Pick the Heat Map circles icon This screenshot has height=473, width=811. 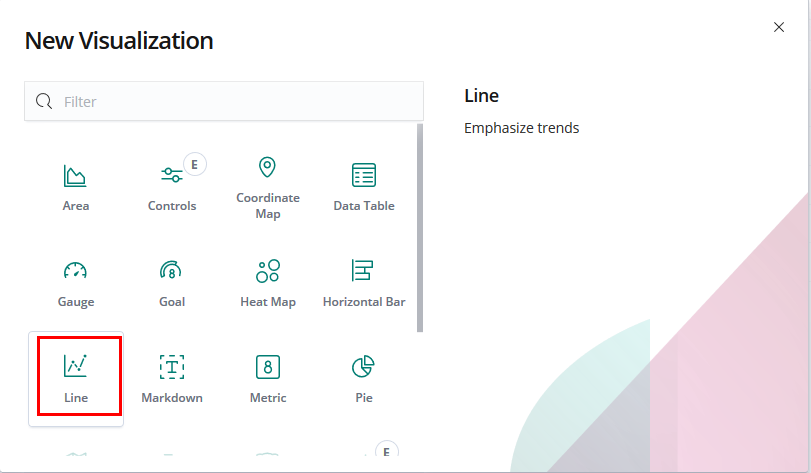pyautogui.click(x=267, y=270)
